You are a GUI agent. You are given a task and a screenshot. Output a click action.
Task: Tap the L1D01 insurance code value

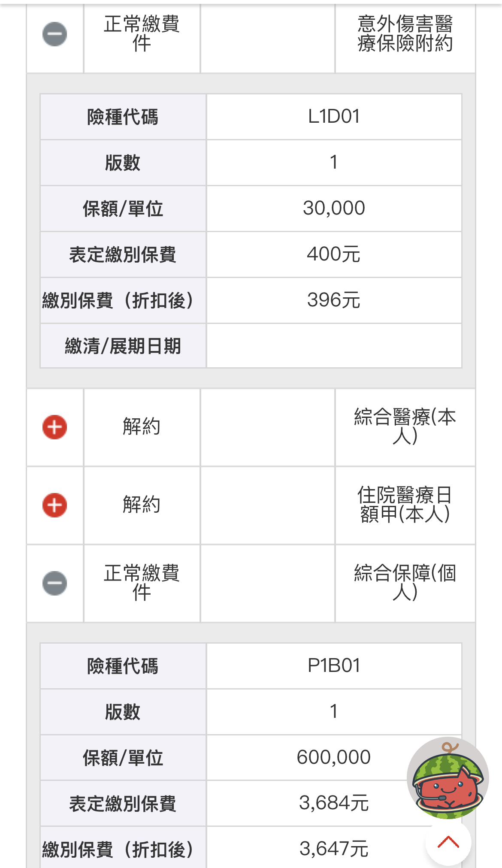(334, 117)
